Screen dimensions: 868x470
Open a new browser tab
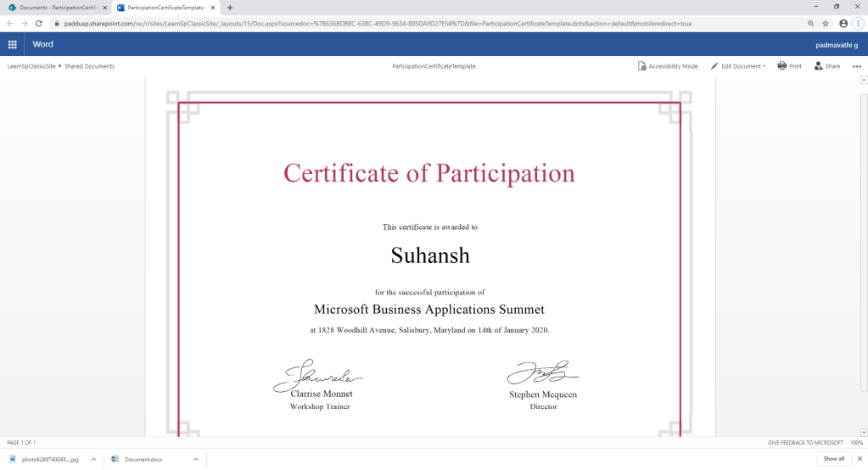point(230,8)
